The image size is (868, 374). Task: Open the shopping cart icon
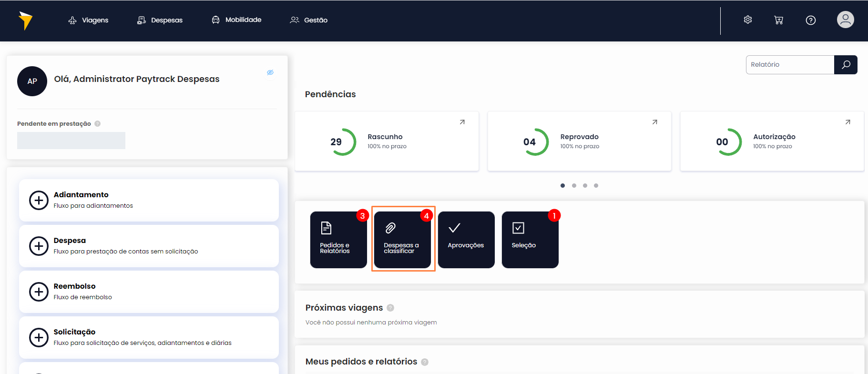coord(779,20)
